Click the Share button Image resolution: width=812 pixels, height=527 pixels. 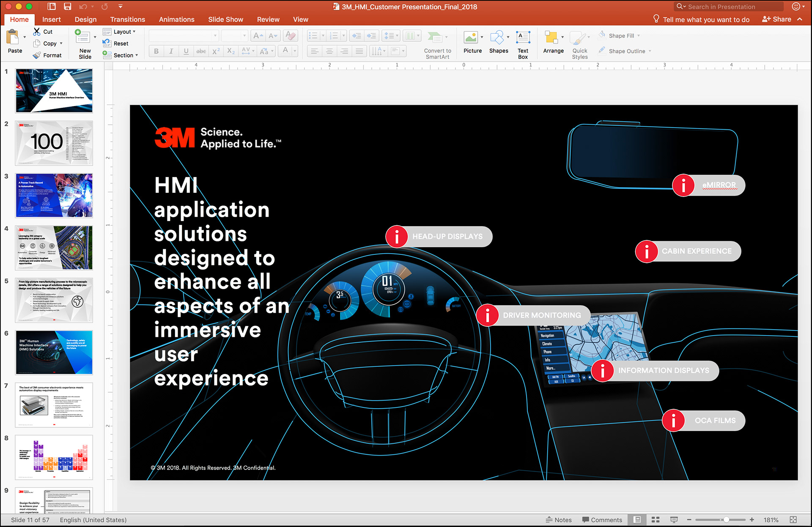coord(776,19)
